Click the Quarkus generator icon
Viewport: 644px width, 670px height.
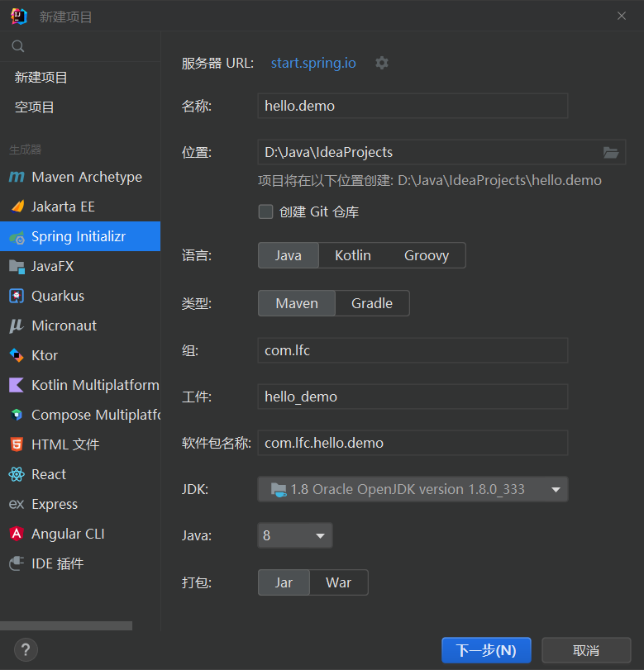pyautogui.click(x=17, y=296)
